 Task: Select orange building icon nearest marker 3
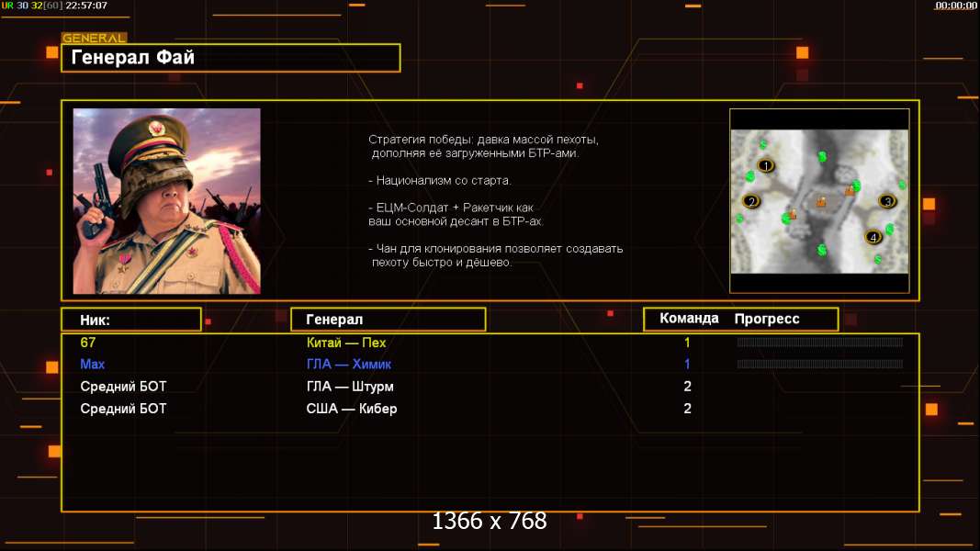tap(849, 190)
